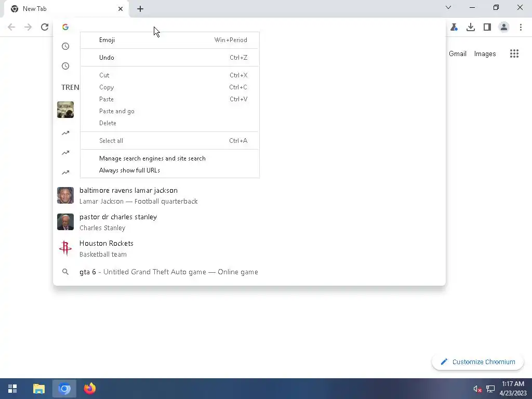Viewport: 532px width, 399px height.
Task: Open the profile avatar menu
Action: 504,27
